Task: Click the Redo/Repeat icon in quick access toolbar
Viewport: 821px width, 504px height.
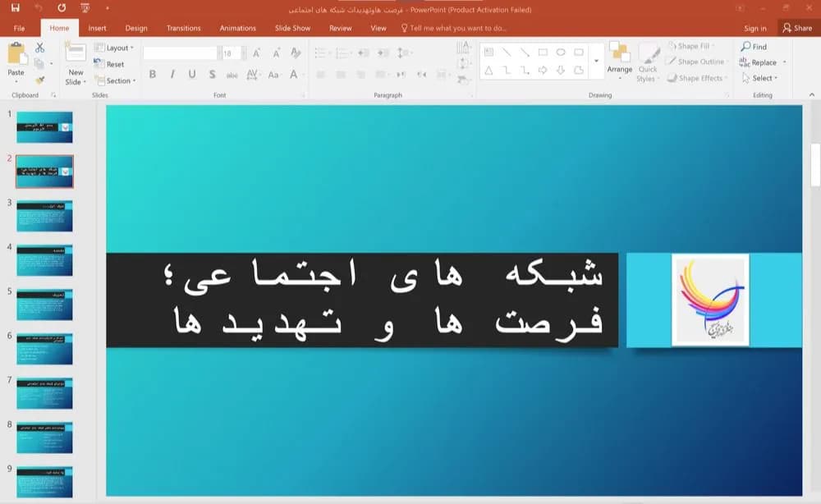Action: (x=62, y=8)
